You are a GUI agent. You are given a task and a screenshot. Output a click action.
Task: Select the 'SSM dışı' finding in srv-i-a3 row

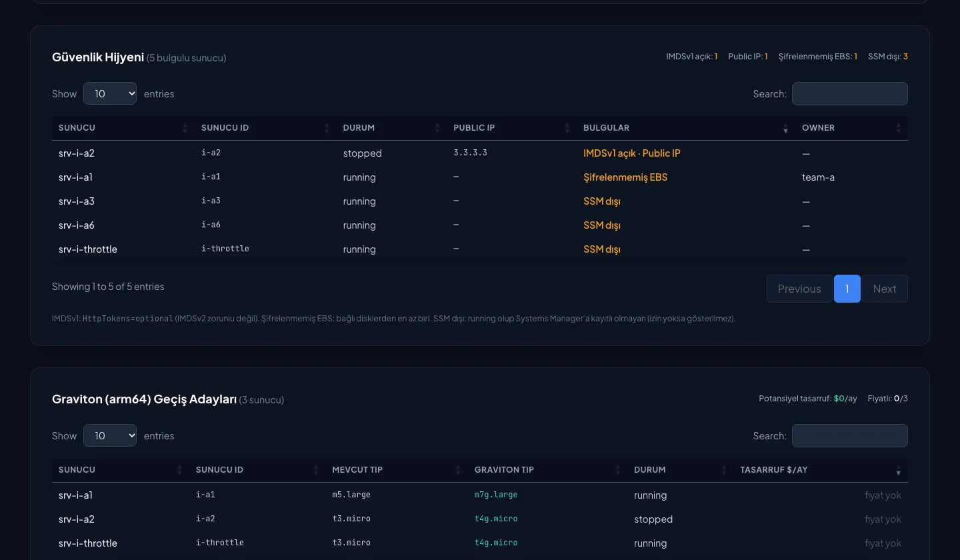coord(602,201)
